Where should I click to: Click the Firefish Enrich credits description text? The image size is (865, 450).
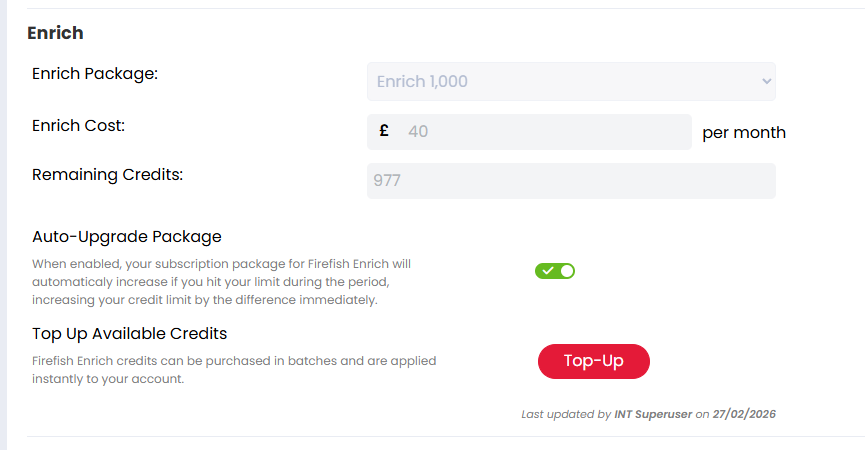232,369
